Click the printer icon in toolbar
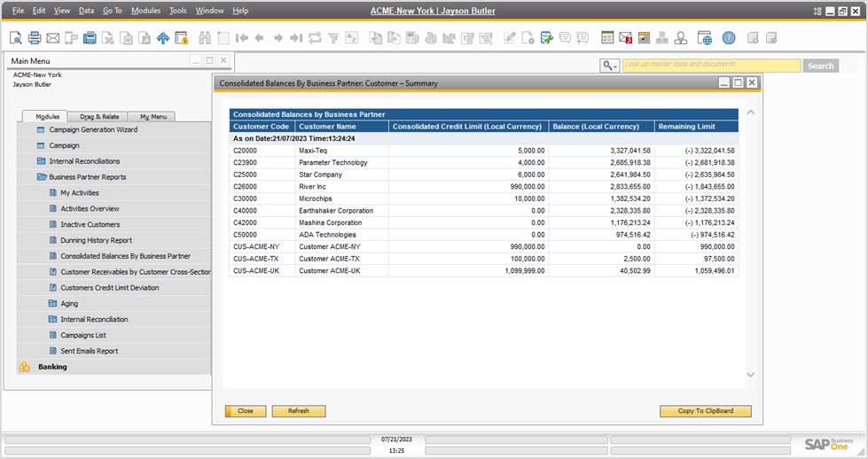 point(35,38)
